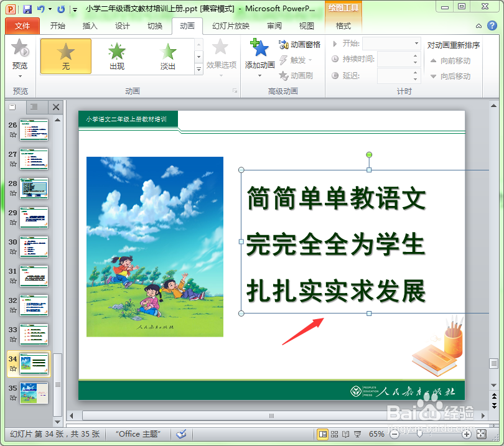Click the previous slide double-arrow button
504x446 pixels.
click(x=494, y=396)
